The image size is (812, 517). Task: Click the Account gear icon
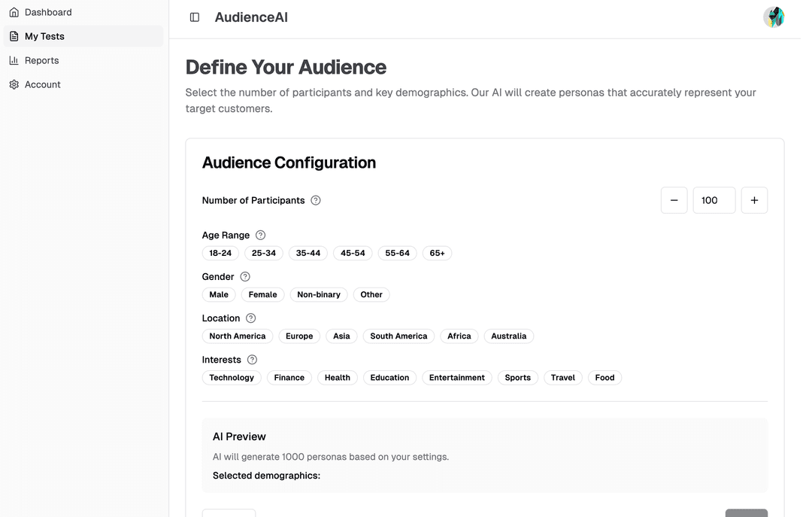(x=14, y=84)
